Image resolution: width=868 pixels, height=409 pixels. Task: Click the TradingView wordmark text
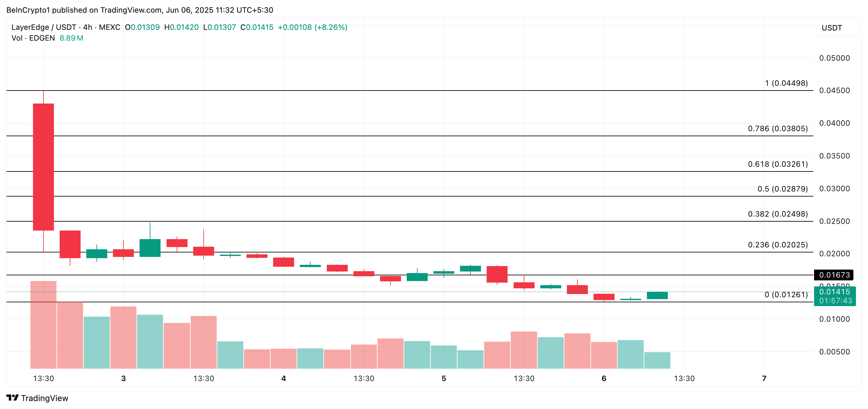click(44, 398)
